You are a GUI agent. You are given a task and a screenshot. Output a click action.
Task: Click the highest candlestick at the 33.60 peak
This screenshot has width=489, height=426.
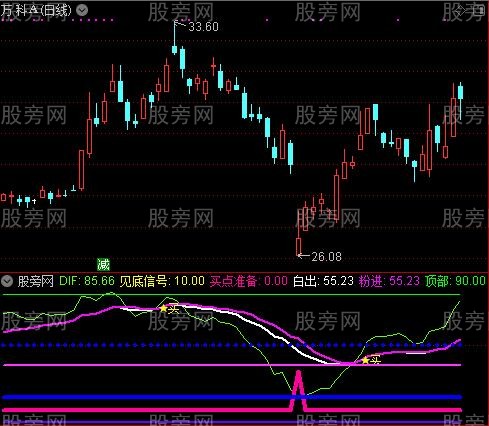[174, 38]
